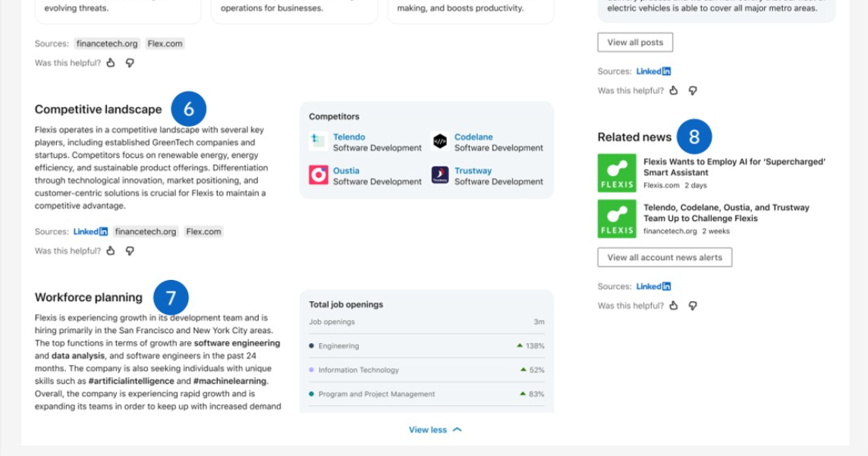This screenshot has height=456, width=868.
Task: Open the Telendo competitor link
Action: point(349,137)
